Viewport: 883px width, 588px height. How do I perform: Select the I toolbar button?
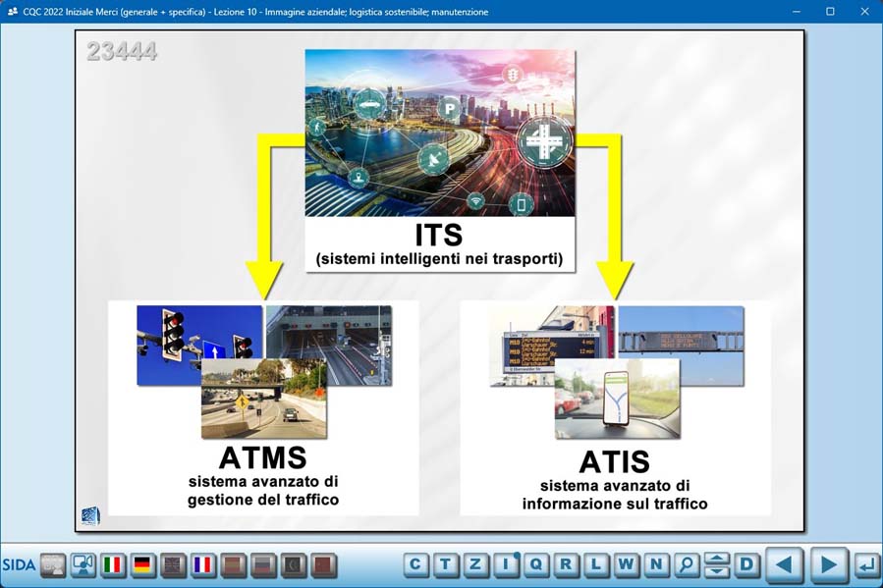[507, 564]
